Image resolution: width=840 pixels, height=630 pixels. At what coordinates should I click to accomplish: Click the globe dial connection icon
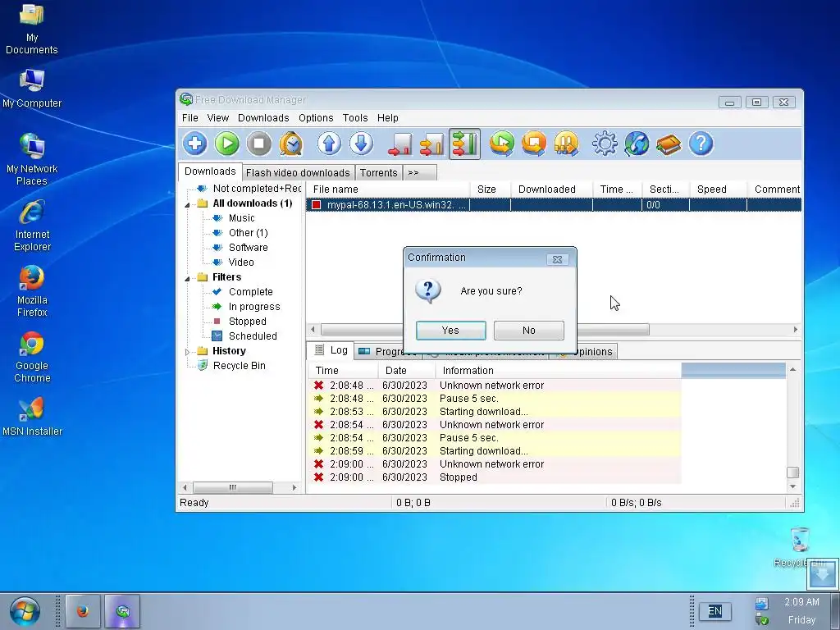(637, 144)
